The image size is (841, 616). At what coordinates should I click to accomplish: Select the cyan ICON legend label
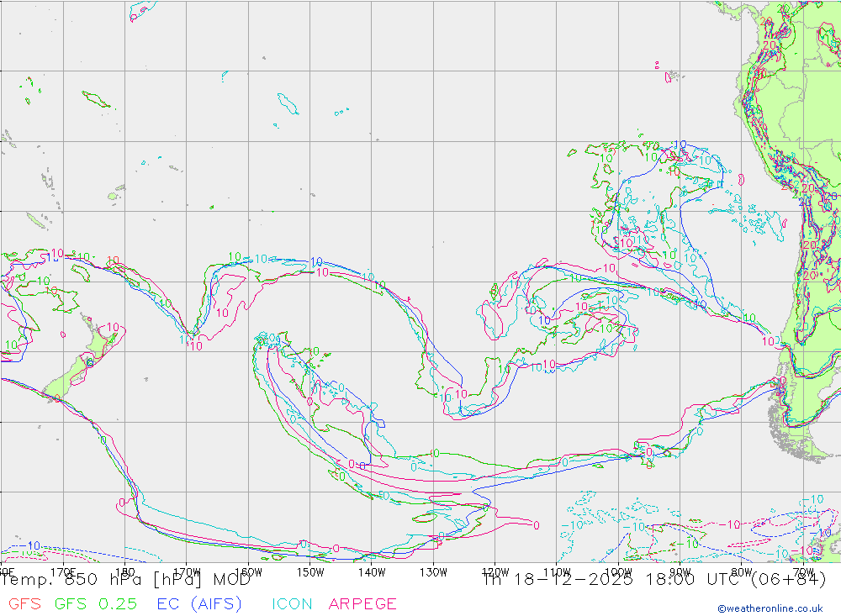point(292,603)
